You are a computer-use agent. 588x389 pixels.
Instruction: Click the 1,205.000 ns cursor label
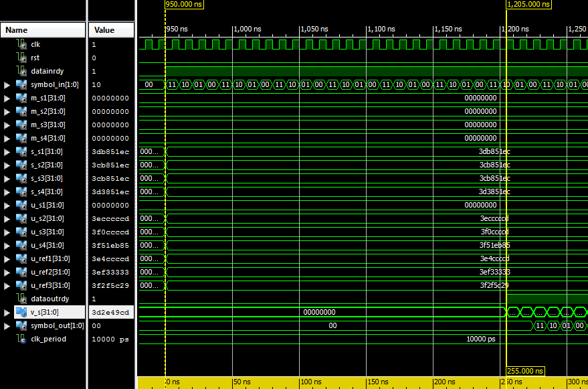(x=528, y=4)
